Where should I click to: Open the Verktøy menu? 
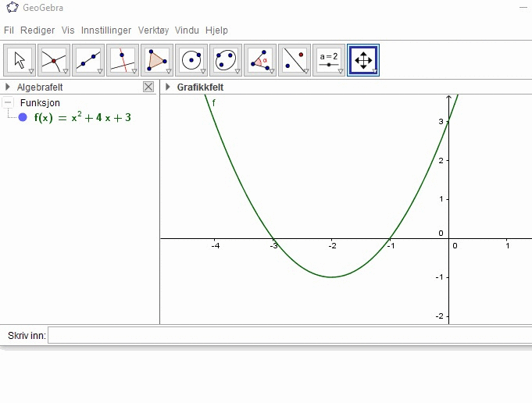click(x=153, y=30)
